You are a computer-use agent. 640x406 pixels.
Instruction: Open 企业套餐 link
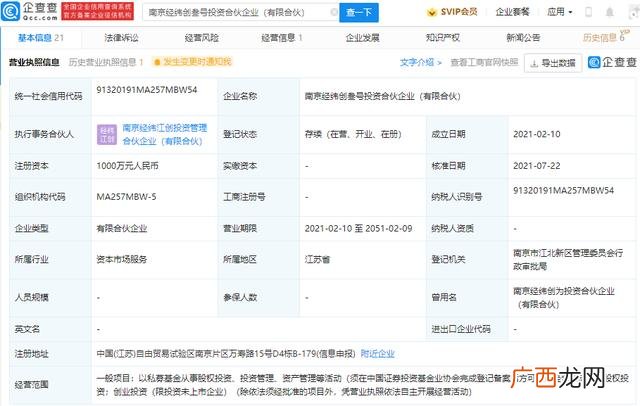(512, 12)
